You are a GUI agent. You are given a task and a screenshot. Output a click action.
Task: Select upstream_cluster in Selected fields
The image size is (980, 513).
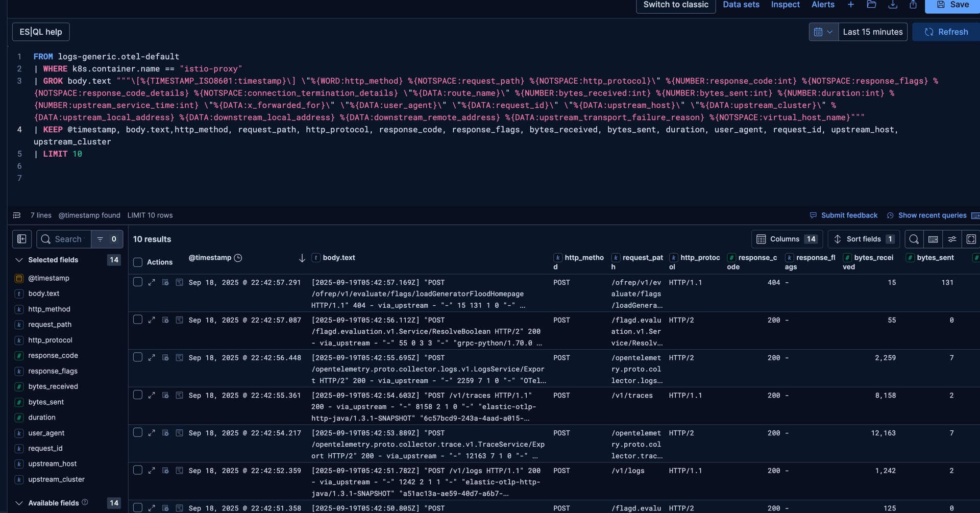click(x=56, y=479)
